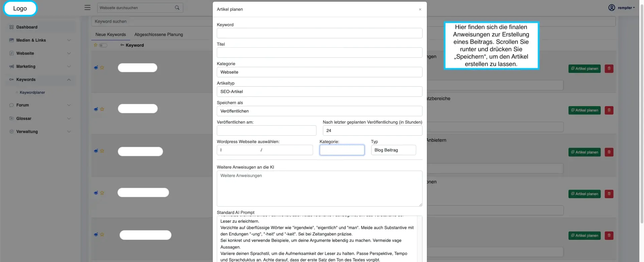
Task: Delete the keyword row ending in 'ngen'
Action: tap(609, 69)
